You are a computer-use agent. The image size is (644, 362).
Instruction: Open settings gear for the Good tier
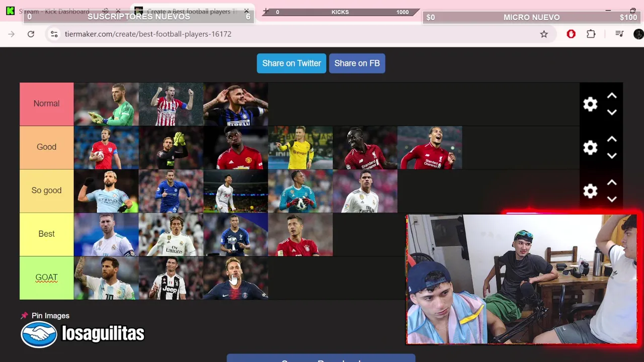tap(590, 147)
